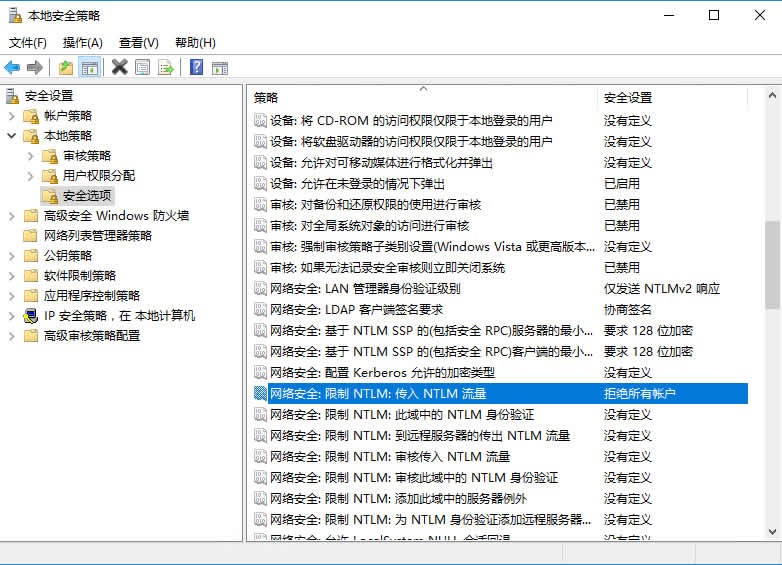Click the Back arrow toolbar icon
The image size is (782, 565).
pyautogui.click(x=12, y=68)
